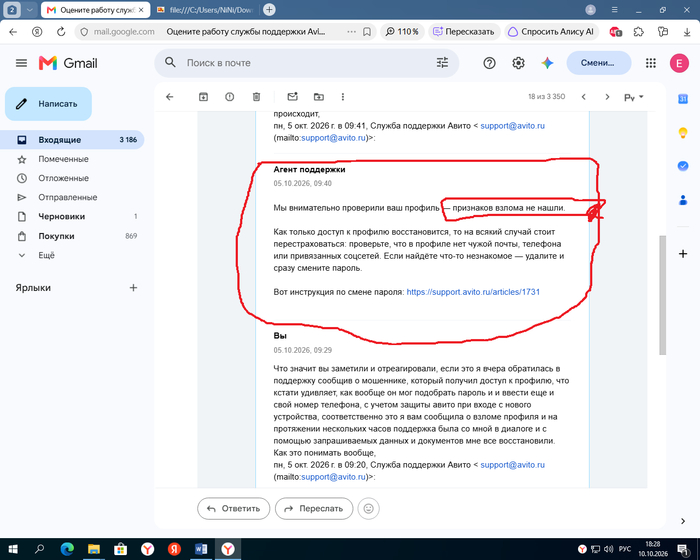Click the Gmail logo

(68, 63)
